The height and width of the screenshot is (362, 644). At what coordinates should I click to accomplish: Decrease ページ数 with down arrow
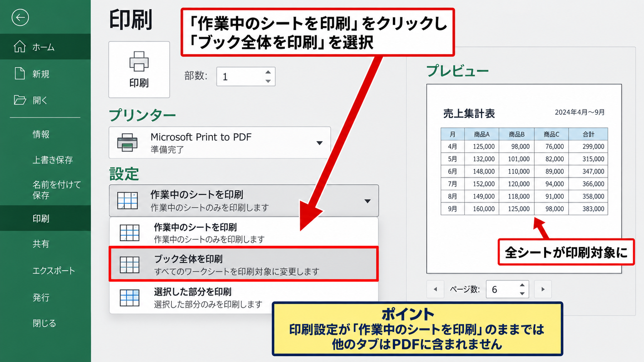[522, 294]
